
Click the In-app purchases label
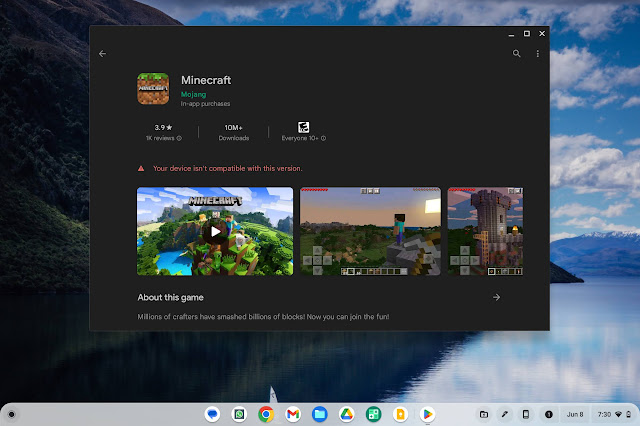pos(205,104)
